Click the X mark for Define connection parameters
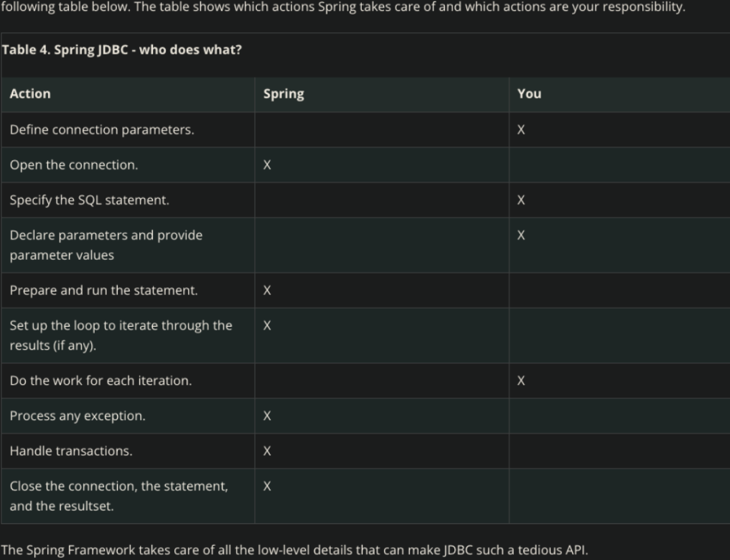 click(x=521, y=130)
